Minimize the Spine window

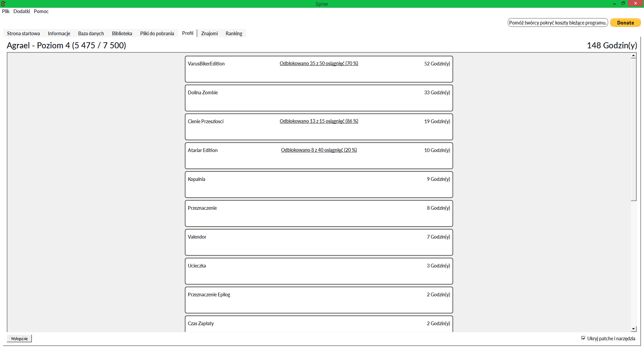(x=614, y=4)
